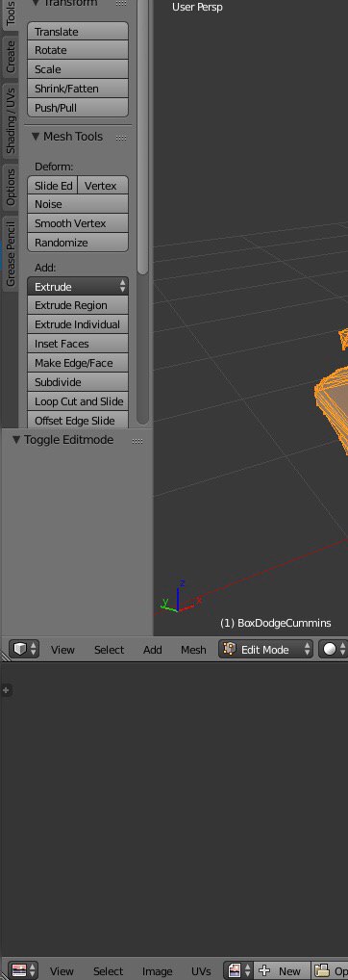Screen dimensions: 348x980
Task: Click the area split corner widget of 3D view
Action: pyautogui.click(x=5, y=657)
